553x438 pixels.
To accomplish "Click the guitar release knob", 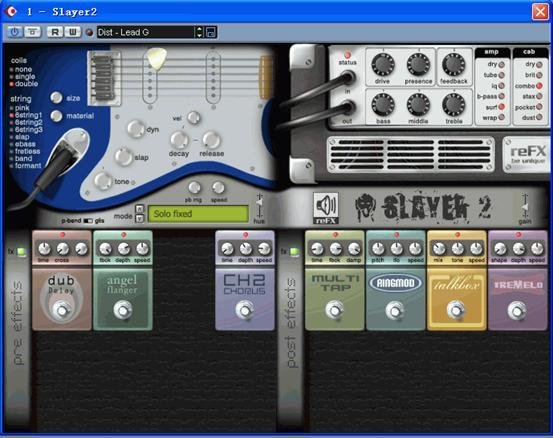I will (x=212, y=140).
